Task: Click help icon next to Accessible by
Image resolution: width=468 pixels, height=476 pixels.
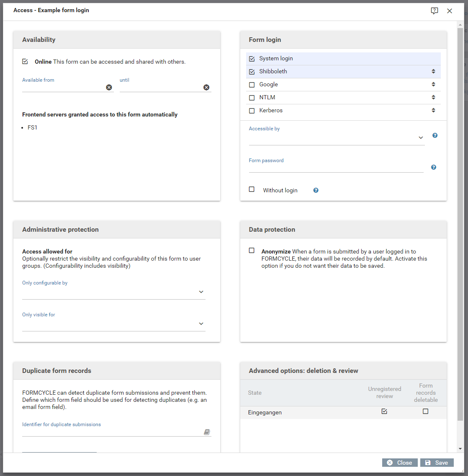Action: tap(435, 135)
